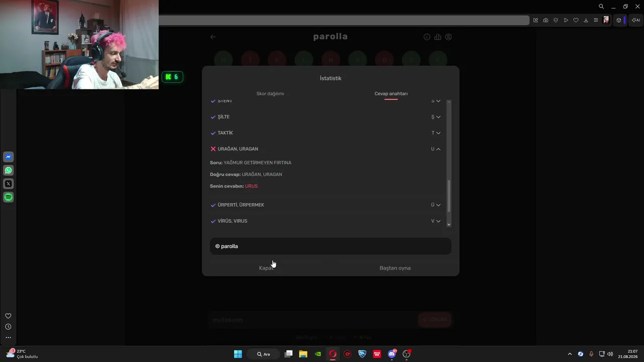Open X (Twitter) in the Opera sidebar

pos(8,184)
